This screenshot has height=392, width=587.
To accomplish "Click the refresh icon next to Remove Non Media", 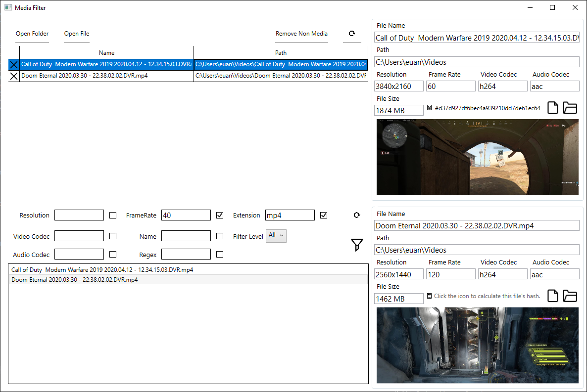I will click(x=352, y=34).
